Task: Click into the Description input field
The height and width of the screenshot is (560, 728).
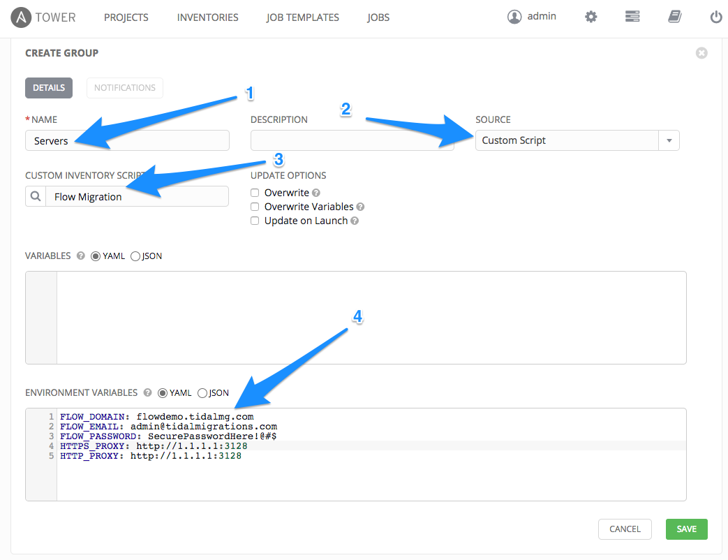Action: [x=352, y=140]
